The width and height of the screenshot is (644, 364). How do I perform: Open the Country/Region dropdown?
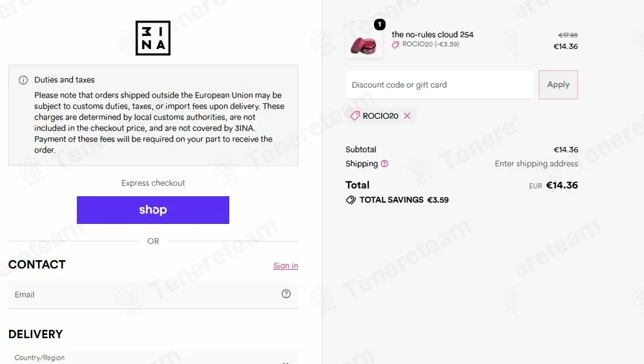click(153, 357)
